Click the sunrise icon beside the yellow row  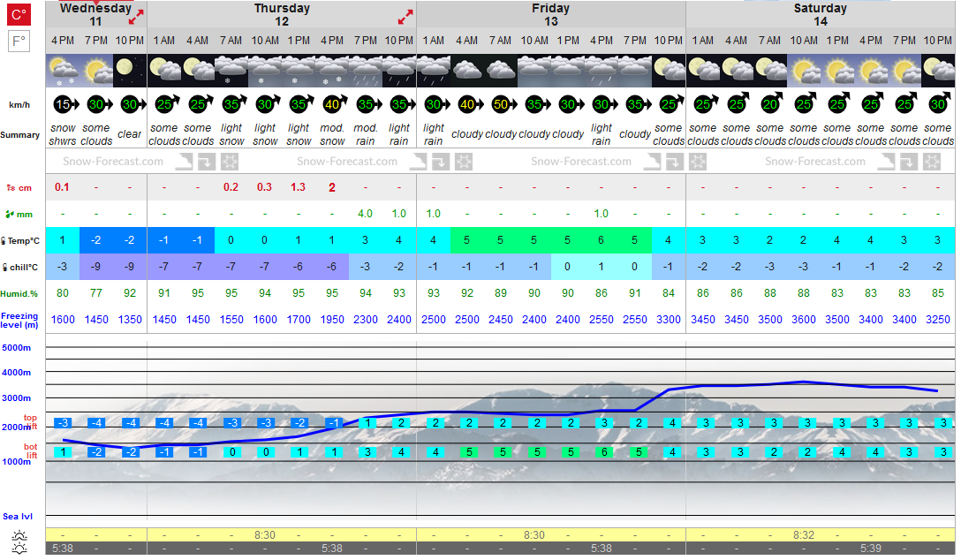coord(19,535)
